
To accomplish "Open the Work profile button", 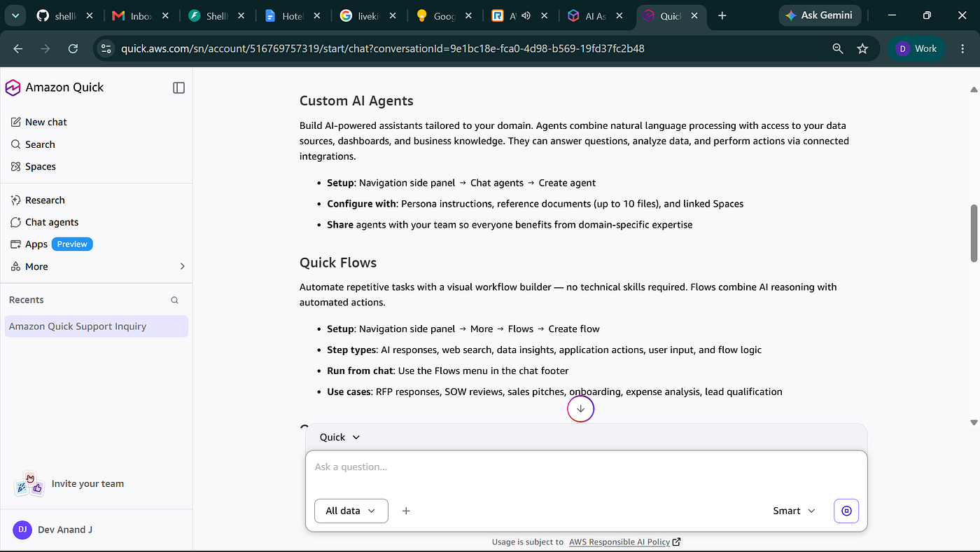I will pos(916,48).
